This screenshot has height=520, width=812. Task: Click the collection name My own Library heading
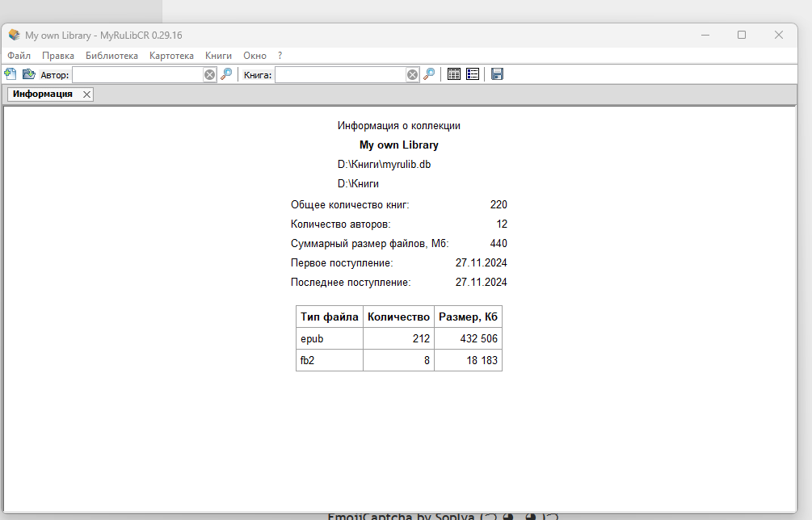tap(399, 145)
